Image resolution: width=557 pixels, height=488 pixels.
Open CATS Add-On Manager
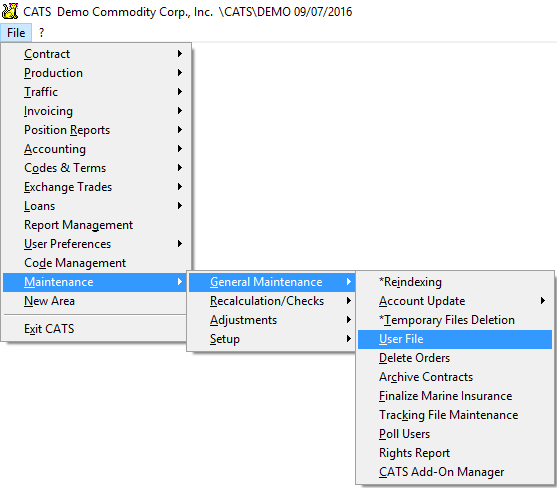(455, 472)
